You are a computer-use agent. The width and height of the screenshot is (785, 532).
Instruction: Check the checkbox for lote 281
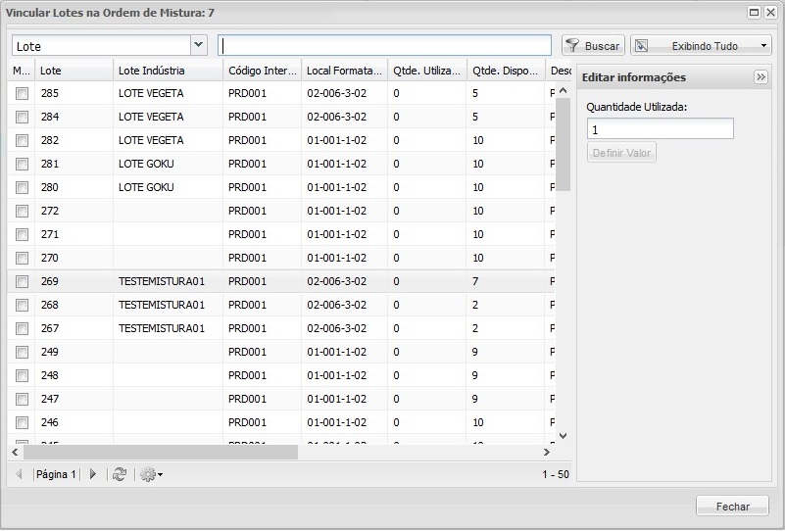click(22, 164)
